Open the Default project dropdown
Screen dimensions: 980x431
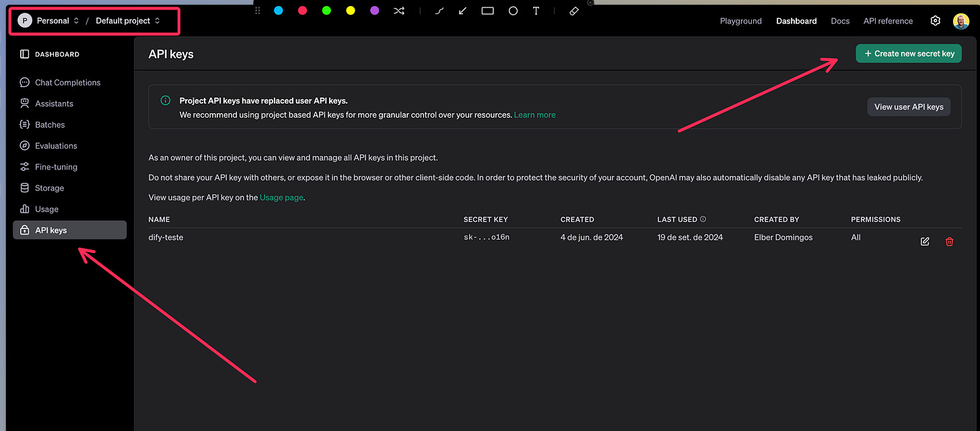point(128,21)
